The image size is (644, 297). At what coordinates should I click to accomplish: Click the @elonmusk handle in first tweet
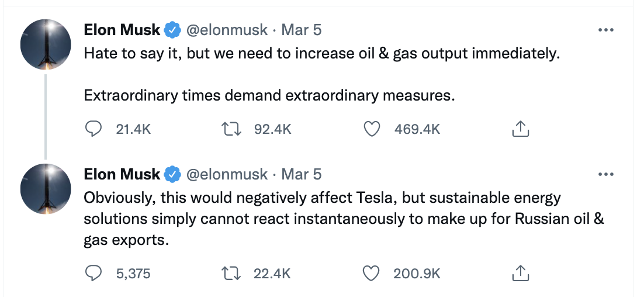tap(227, 30)
